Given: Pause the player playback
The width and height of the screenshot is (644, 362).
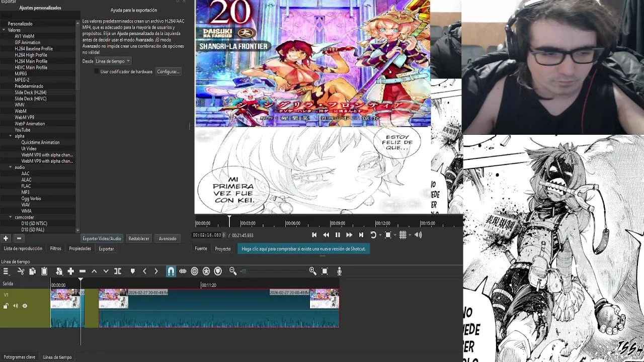Looking at the screenshot, I should 338,235.
